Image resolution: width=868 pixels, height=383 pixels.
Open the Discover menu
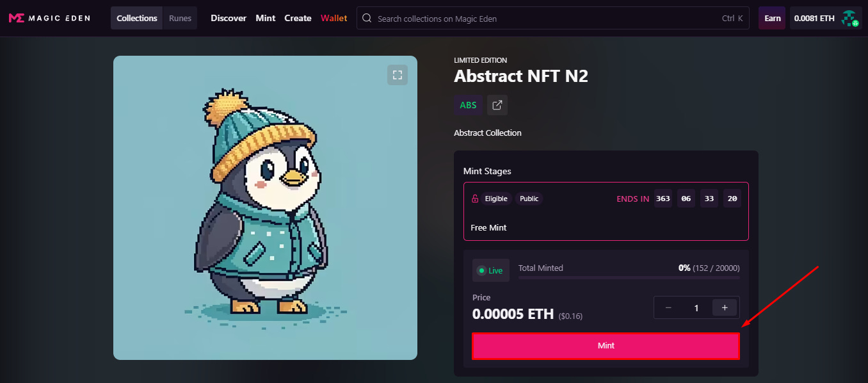pos(229,18)
